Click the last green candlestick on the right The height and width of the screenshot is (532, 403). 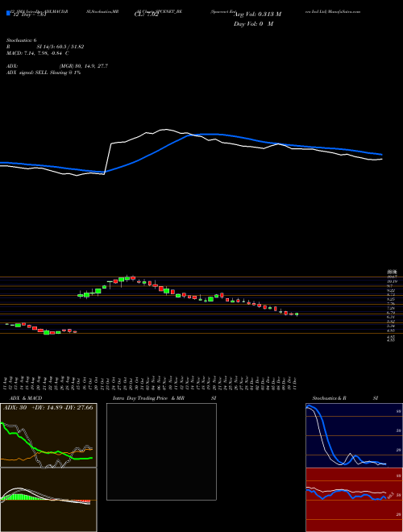[x=297, y=314]
